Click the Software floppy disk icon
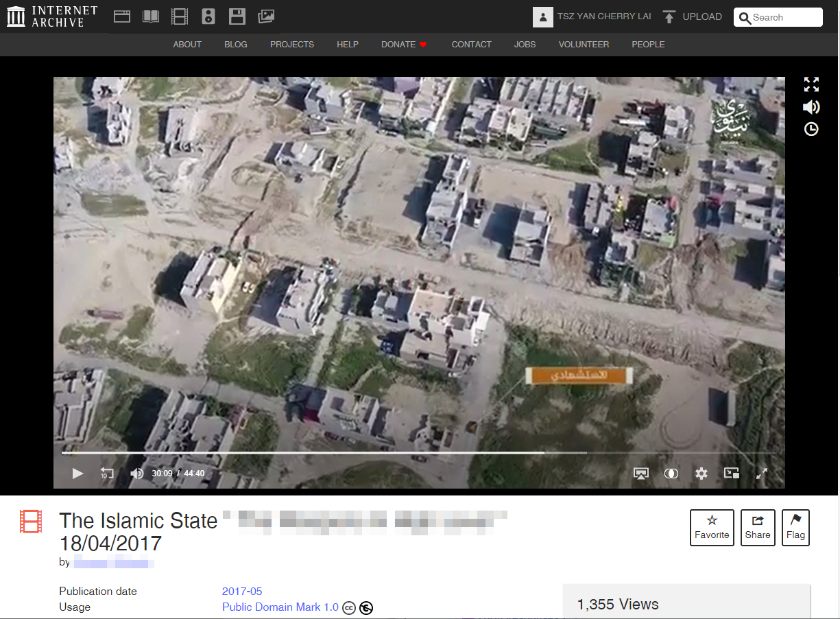 (x=237, y=16)
